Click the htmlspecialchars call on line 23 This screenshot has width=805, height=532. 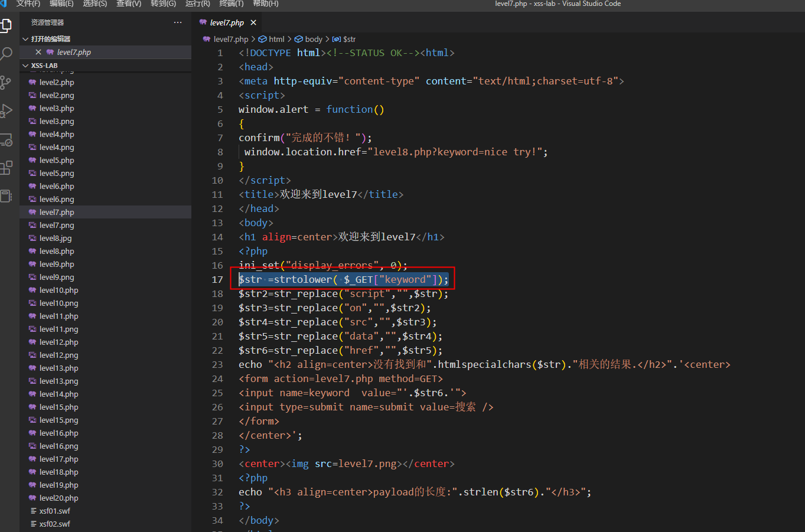[484, 364]
